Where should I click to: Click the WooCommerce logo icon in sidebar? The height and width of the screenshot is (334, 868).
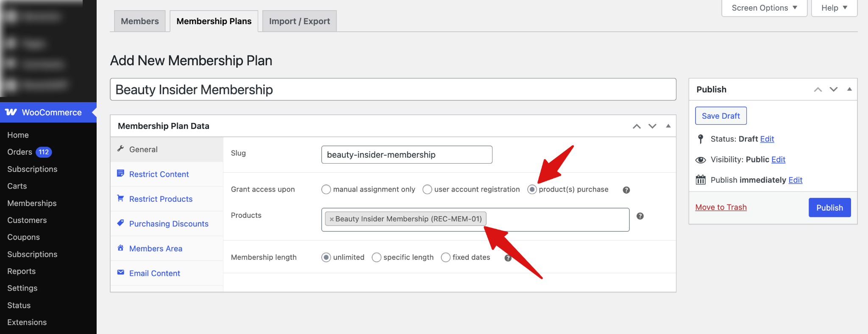click(x=11, y=112)
